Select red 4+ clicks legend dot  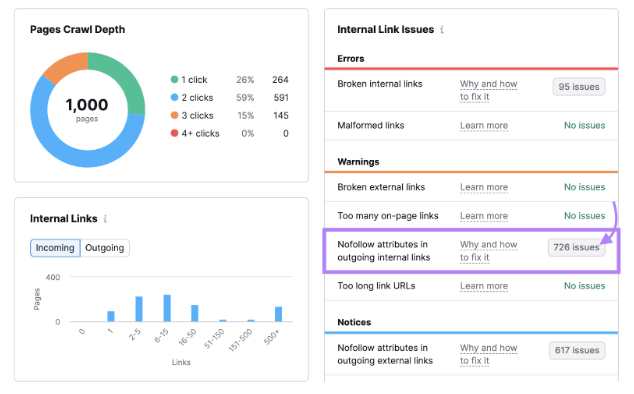[174, 133]
